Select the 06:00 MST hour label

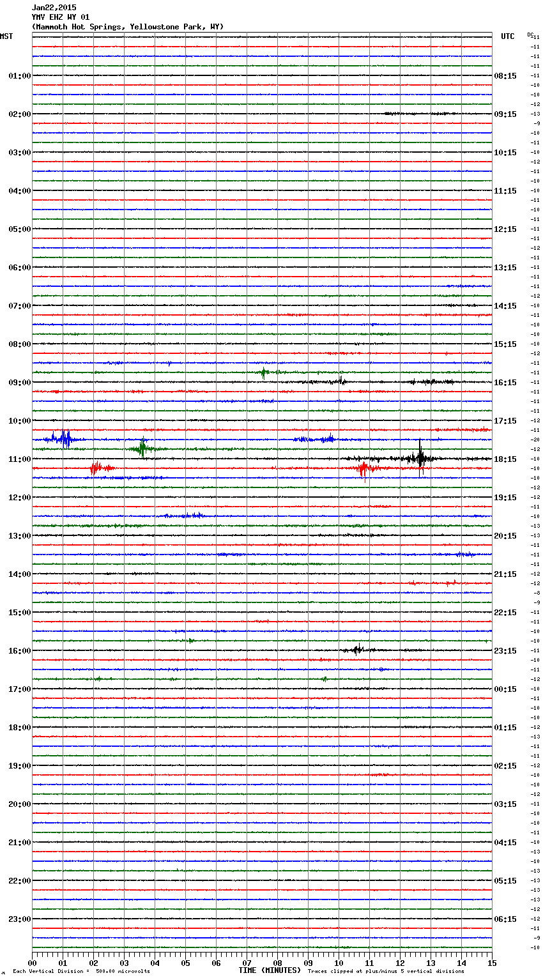[x=19, y=268]
